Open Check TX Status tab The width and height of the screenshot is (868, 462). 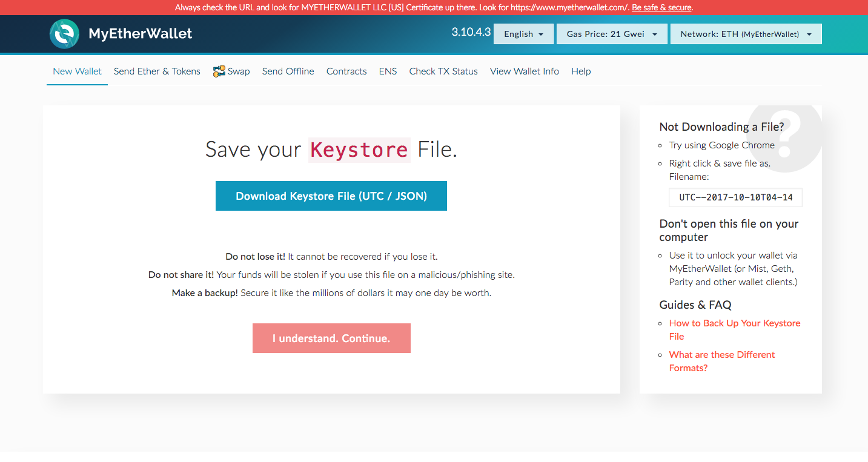click(443, 71)
